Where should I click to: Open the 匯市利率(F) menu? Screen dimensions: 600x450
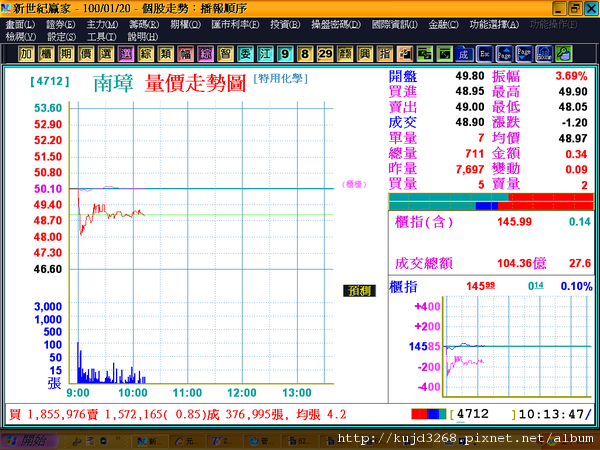click(x=235, y=24)
